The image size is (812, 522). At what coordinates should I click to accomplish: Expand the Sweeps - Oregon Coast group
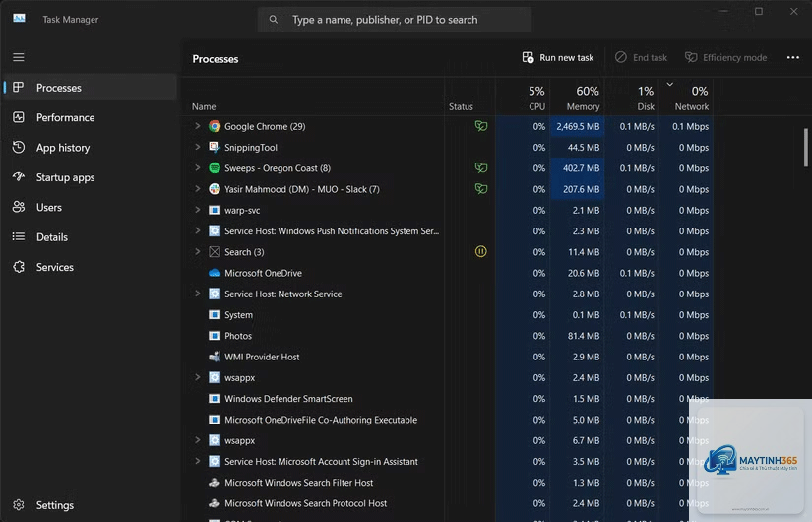tap(197, 168)
